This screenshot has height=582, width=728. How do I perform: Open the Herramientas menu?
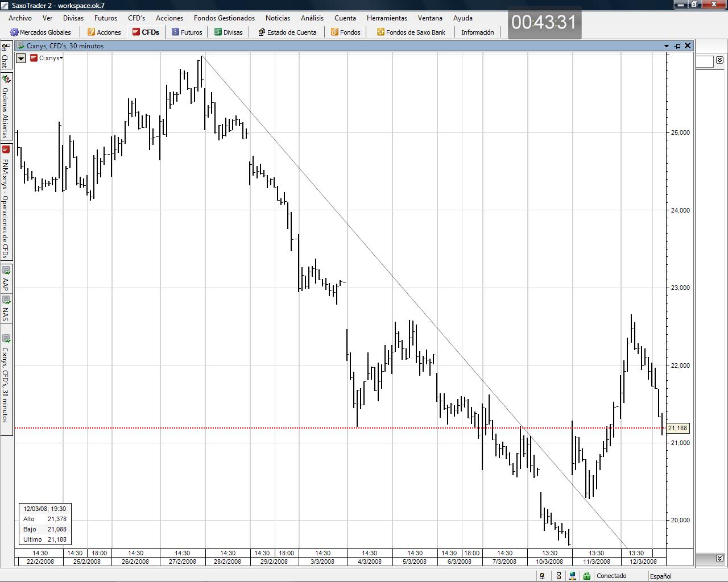387,18
